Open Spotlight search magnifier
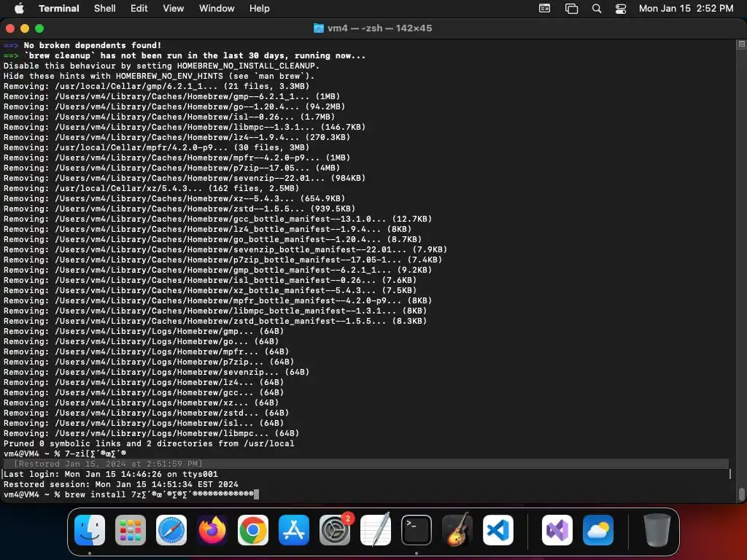 (x=597, y=9)
